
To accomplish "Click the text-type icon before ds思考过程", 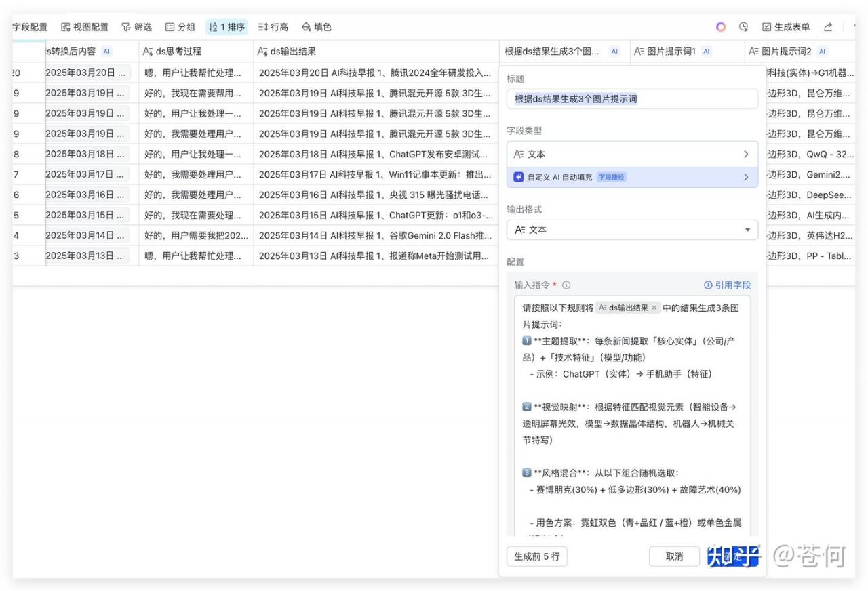I will coord(148,51).
